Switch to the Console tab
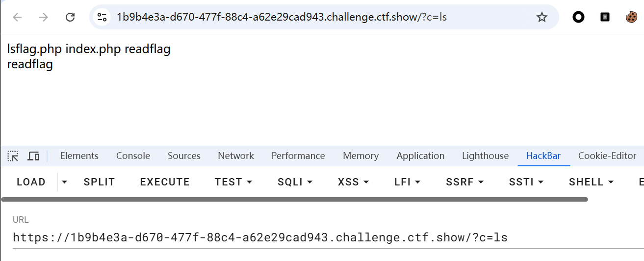 click(x=133, y=156)
